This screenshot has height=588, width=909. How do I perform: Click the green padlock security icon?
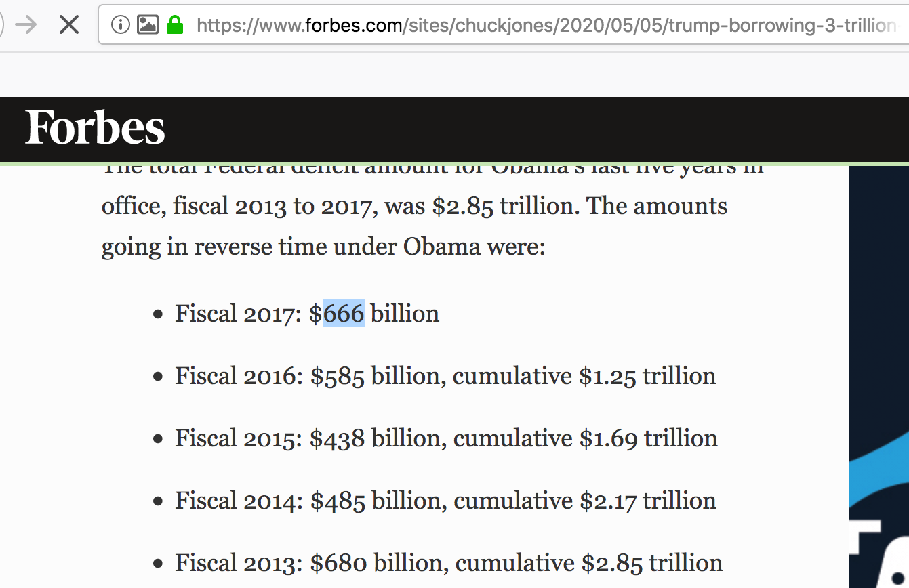pyautogui.click(x=175, y=25)
